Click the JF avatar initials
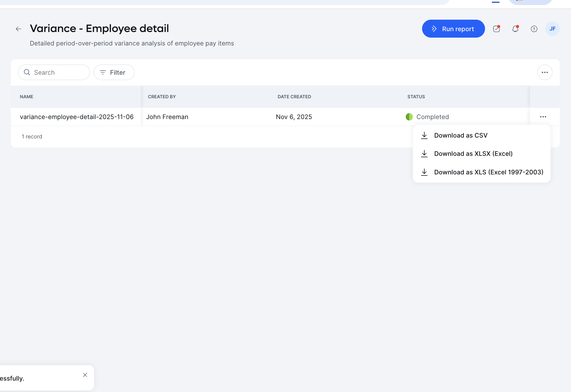The height and width of the screenshot is (392, 571). [552, 29]
